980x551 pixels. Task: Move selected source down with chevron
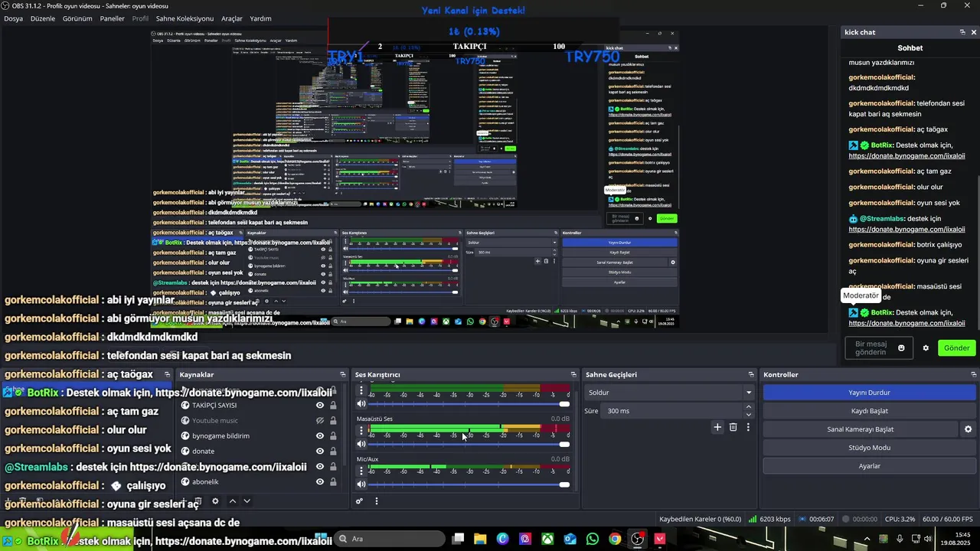click(x=247, y=501)
